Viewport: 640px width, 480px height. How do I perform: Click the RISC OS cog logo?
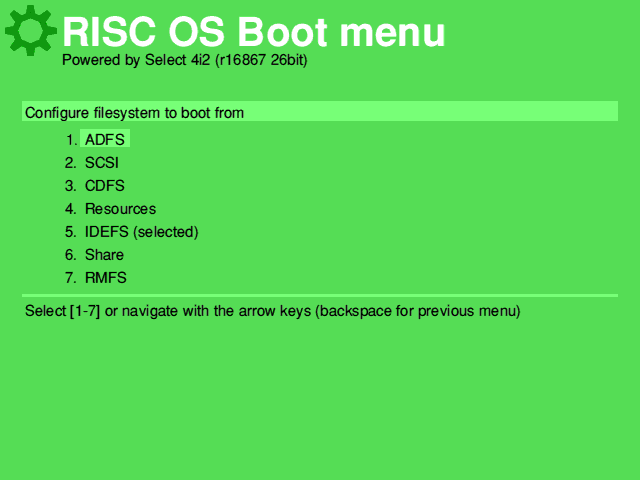click(31, 31)
